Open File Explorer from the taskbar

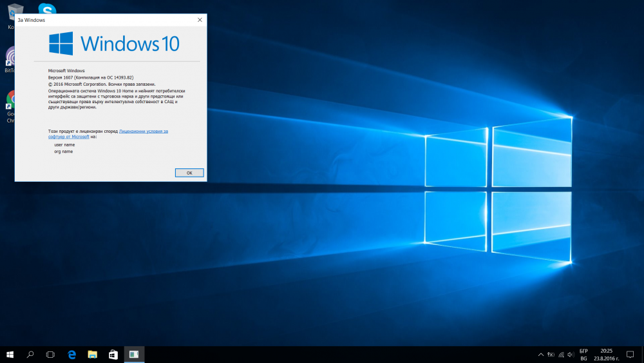click(92, 355)
